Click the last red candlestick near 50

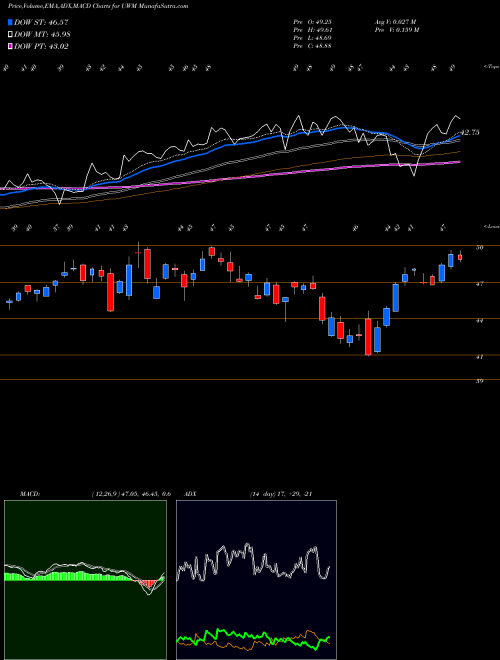pos(460,257)
